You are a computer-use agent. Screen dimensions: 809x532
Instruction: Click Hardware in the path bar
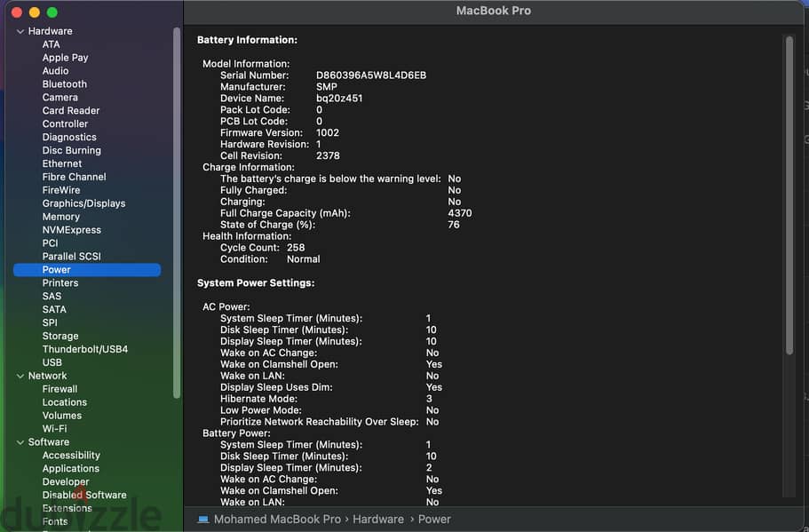pos(378,520)
